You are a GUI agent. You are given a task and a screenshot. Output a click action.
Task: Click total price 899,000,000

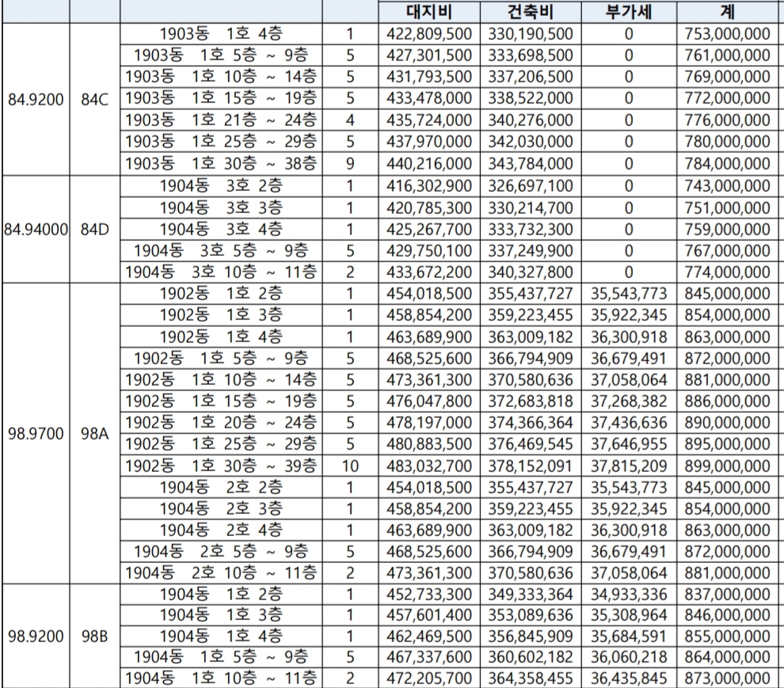tap(728, 466)
